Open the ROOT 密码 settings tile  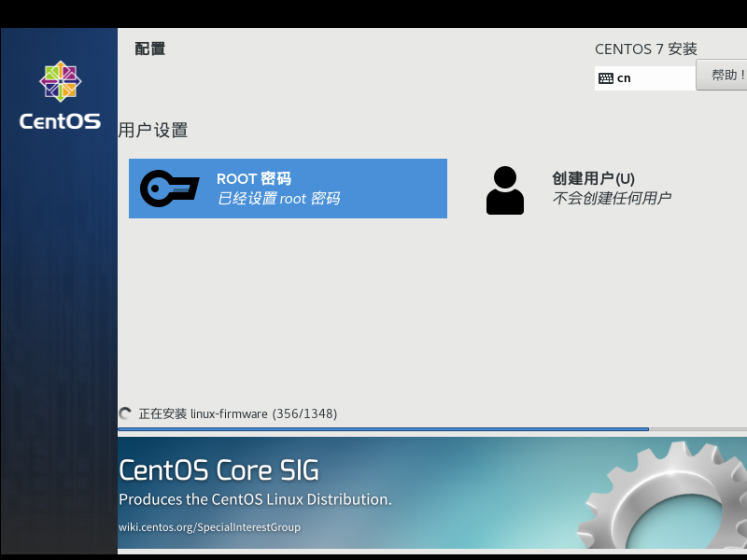point(288,189)
